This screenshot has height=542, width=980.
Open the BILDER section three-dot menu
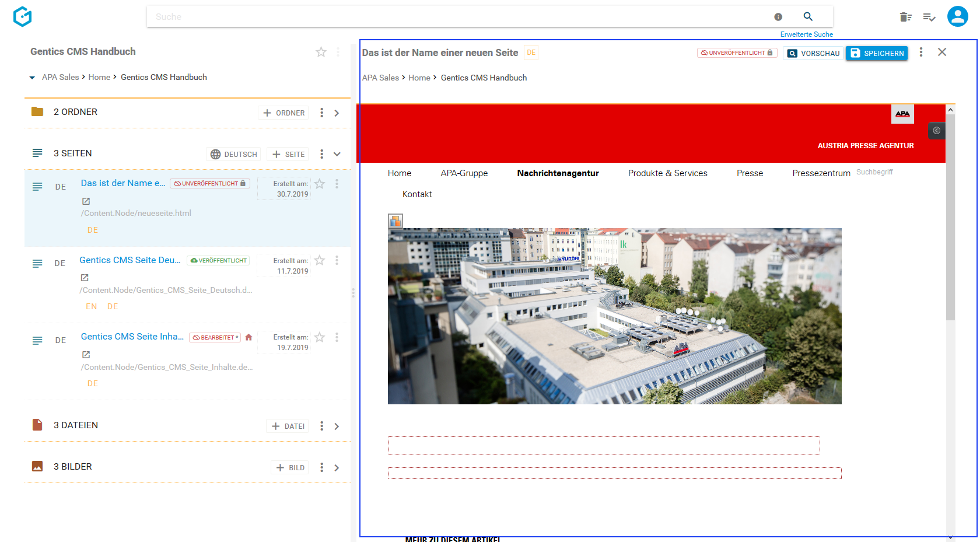click(321, 467)
